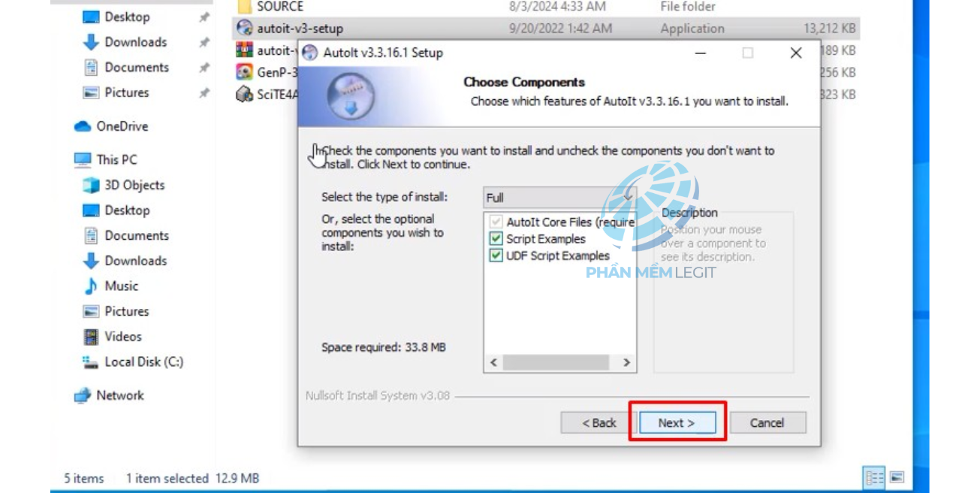Click component list scrollbar right arrow
The height and width of the screenshot is (493, 980).
[x=626, y=362]
